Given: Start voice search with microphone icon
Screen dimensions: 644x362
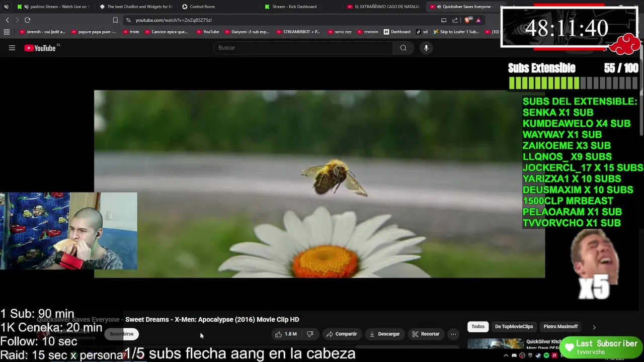Looking at the screenshot, I should click(x=426, y=48).
